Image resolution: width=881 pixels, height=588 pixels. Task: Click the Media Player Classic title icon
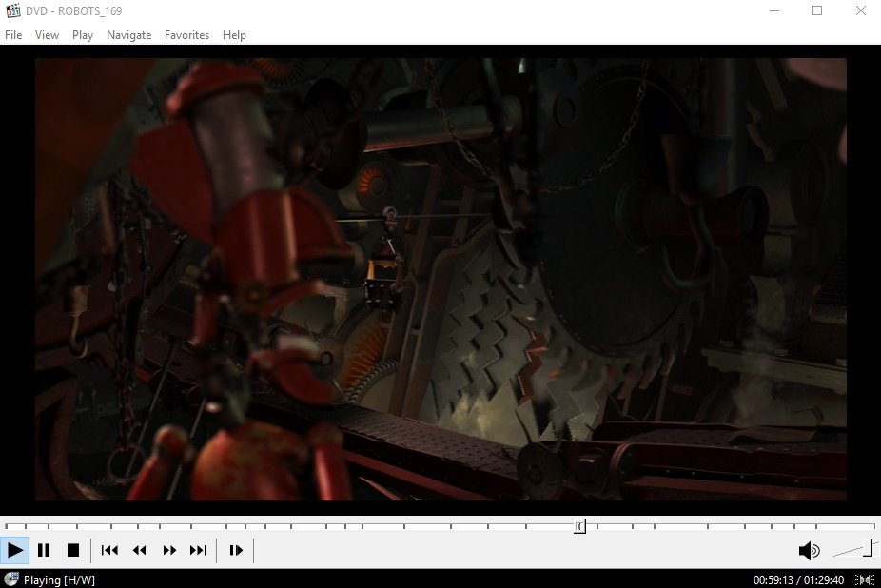pos(13,10)
